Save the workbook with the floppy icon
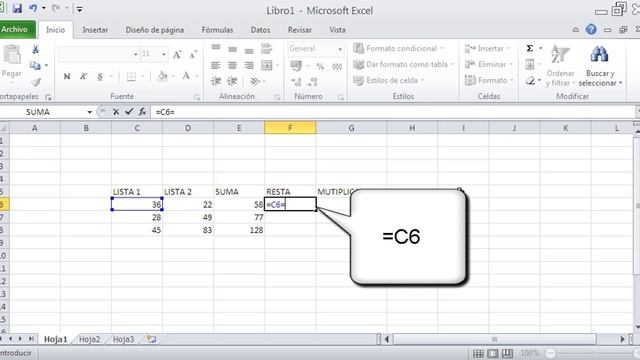 point(17,8)
